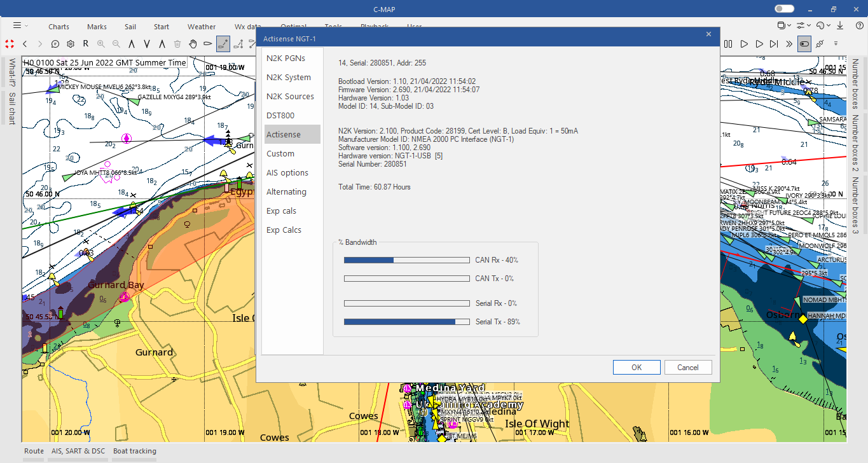Viewport: 868px width, 463px height.
Task: Select the N2K PGNs tab
Action: point(293,58)
